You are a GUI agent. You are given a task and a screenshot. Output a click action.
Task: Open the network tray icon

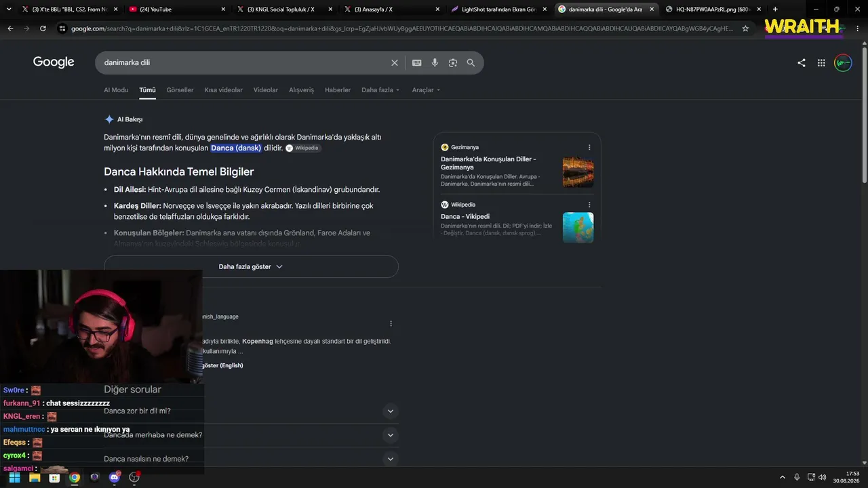(x=811, y=477)
